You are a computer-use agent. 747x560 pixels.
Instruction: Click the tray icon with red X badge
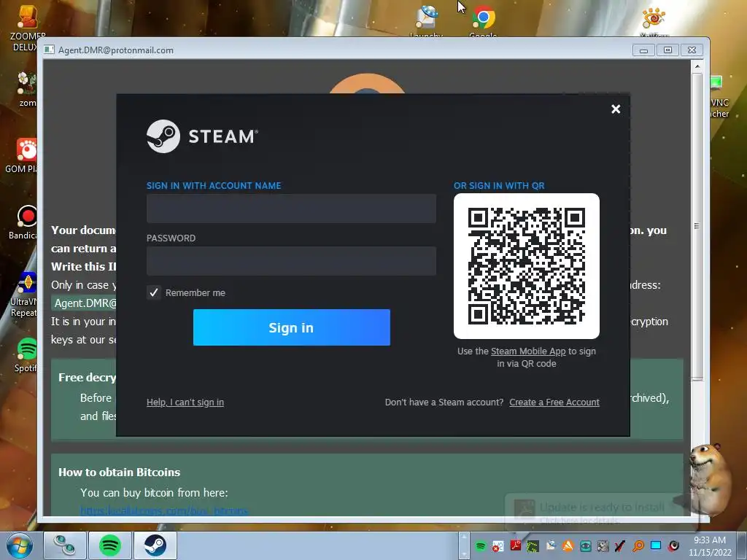click(x=498, y=546)
